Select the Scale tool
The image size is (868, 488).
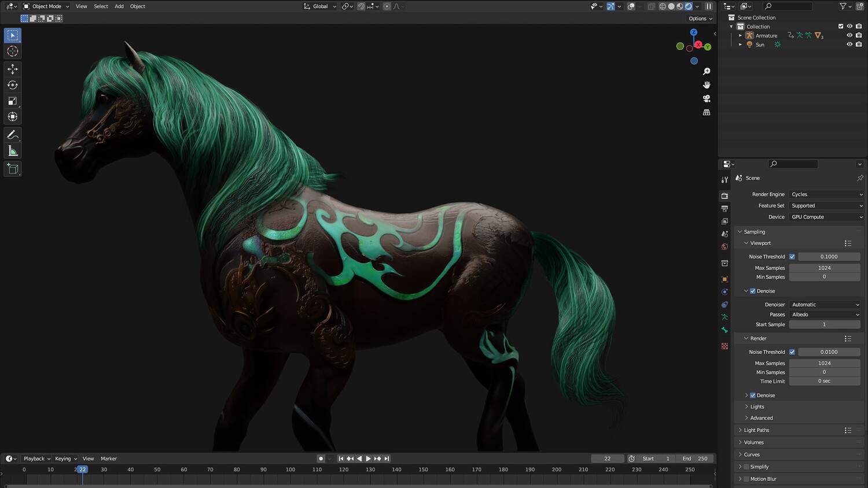point(13,101)
